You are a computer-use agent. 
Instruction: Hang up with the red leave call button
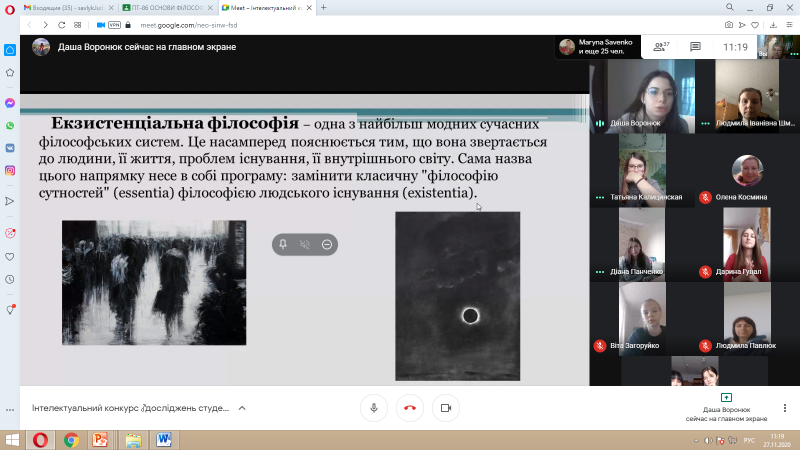(x=410, y=408)
